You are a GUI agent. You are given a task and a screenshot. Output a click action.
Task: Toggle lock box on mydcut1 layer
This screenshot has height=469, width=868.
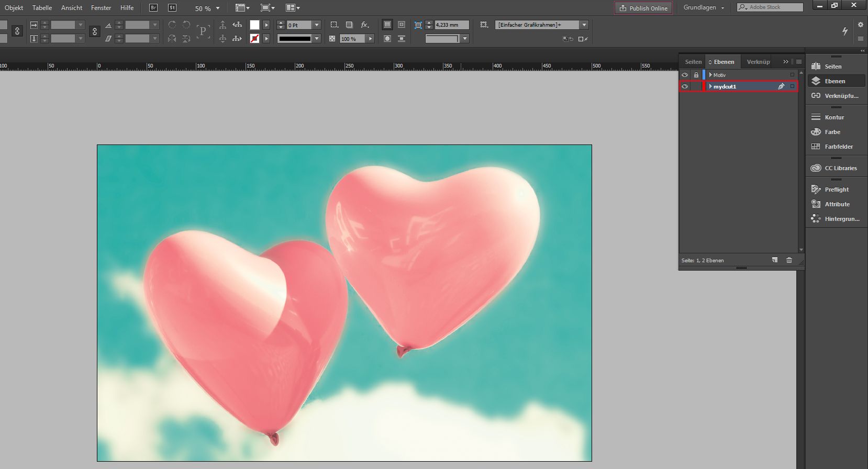(696, 86)
